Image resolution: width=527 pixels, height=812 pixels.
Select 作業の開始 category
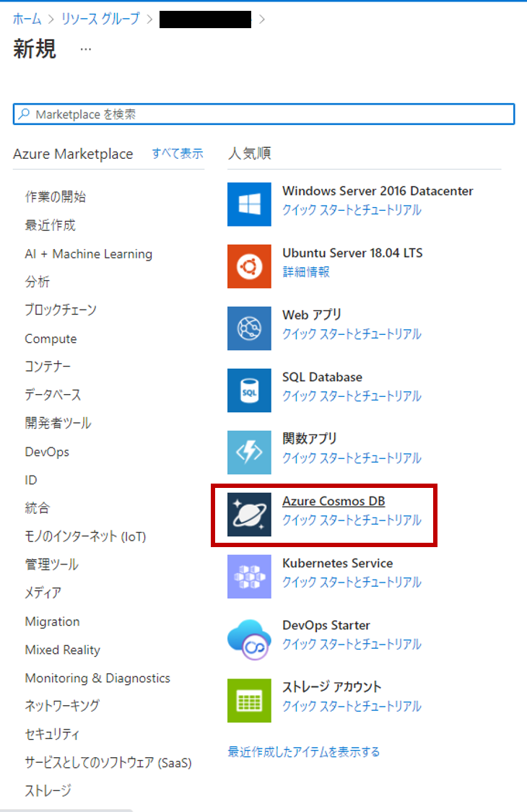click(56, 197)
